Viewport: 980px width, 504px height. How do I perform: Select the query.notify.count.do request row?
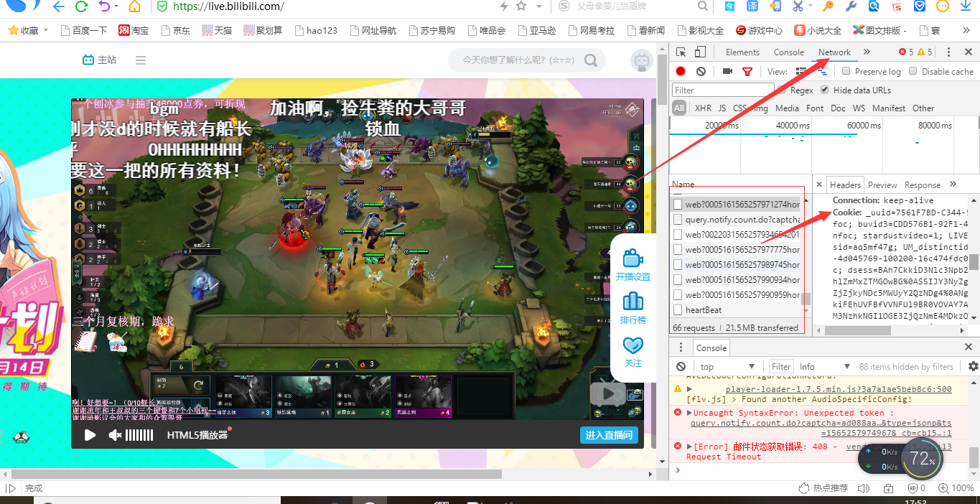coord(737,220)
